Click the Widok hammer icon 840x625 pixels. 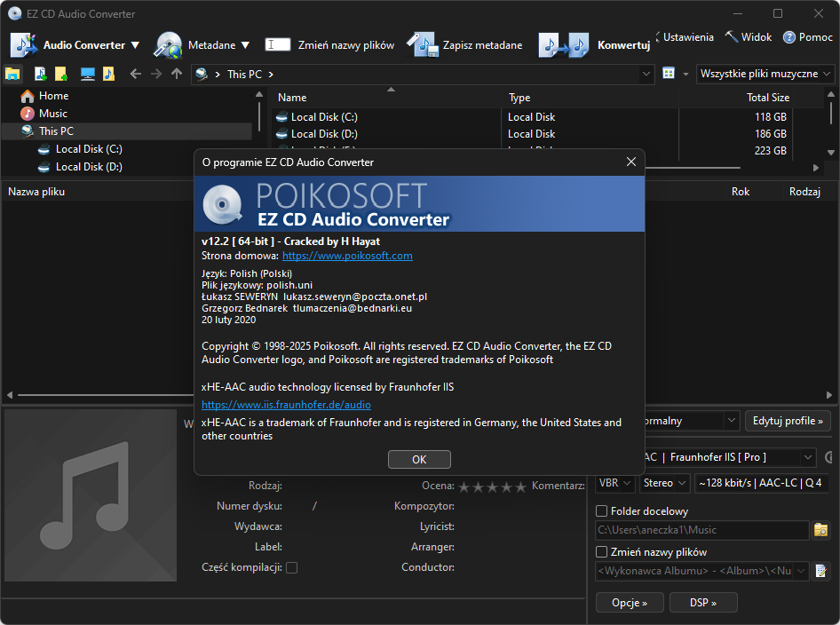[732, 37]
